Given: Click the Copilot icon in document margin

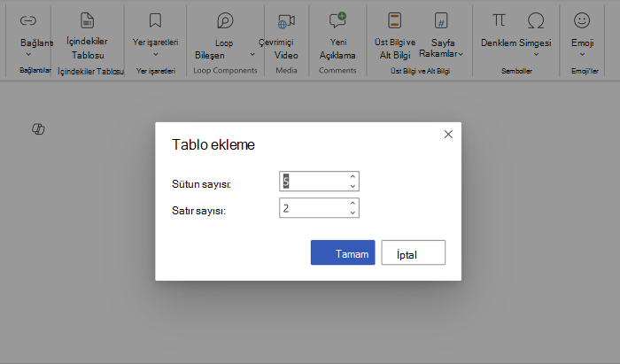Looking at the screenshot, I should click(38, 128).
